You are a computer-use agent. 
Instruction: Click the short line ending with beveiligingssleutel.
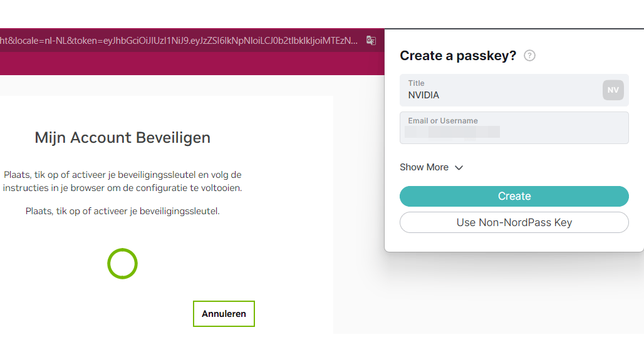click(123, 211)
